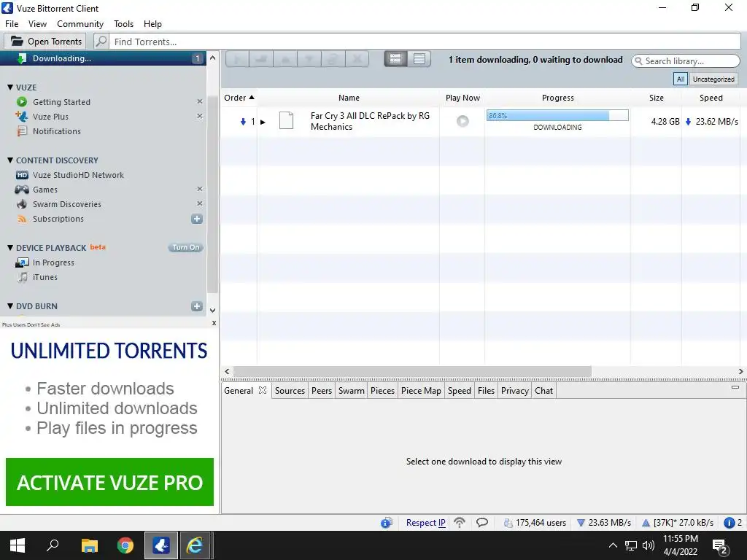Switch to the compact list view mode

[419, 59]
